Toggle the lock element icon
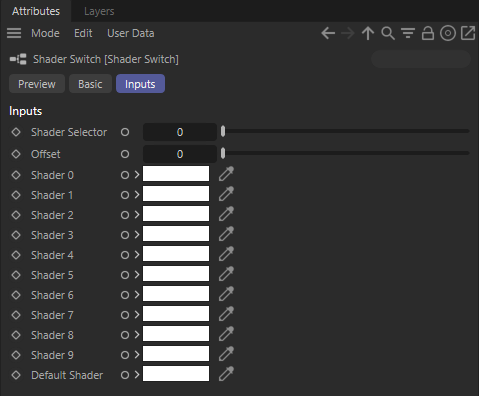 click(x=428, y=33)
